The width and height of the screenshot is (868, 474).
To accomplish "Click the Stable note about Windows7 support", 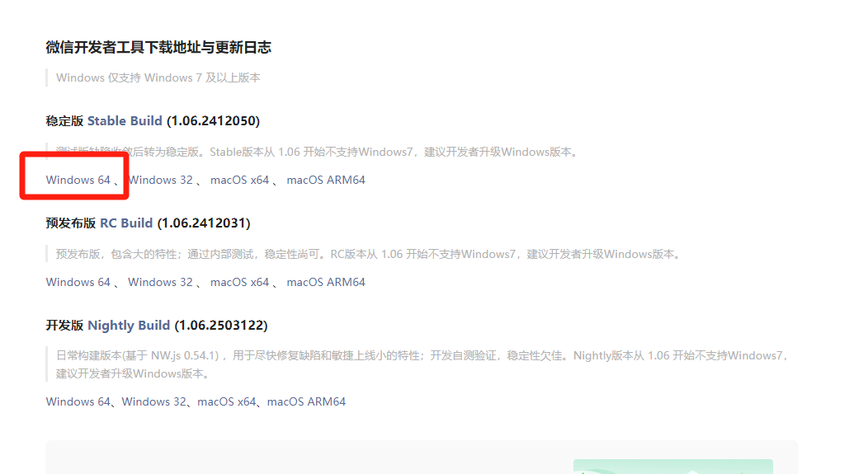I will (x=317, y=152).
